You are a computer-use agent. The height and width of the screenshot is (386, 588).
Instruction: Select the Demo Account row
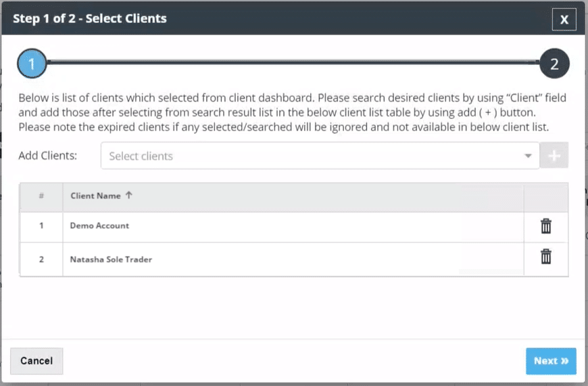(100, 226)
